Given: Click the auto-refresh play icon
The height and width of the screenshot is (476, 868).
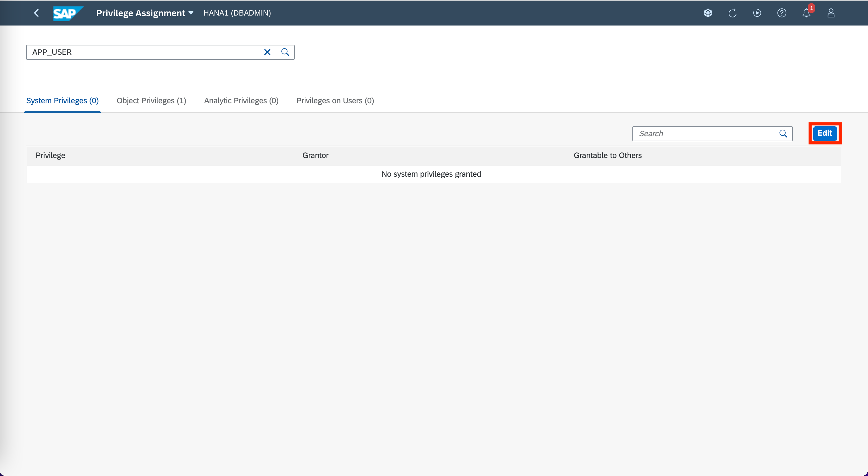Looking at the screenshot, I should point(757,13).
